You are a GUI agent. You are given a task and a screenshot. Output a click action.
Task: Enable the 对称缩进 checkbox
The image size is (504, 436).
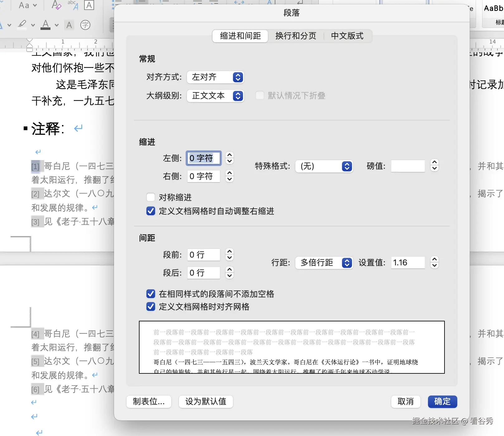151,197
